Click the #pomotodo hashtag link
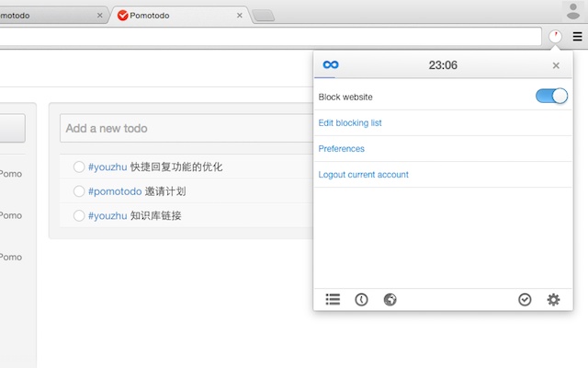 tap(114, 191)
